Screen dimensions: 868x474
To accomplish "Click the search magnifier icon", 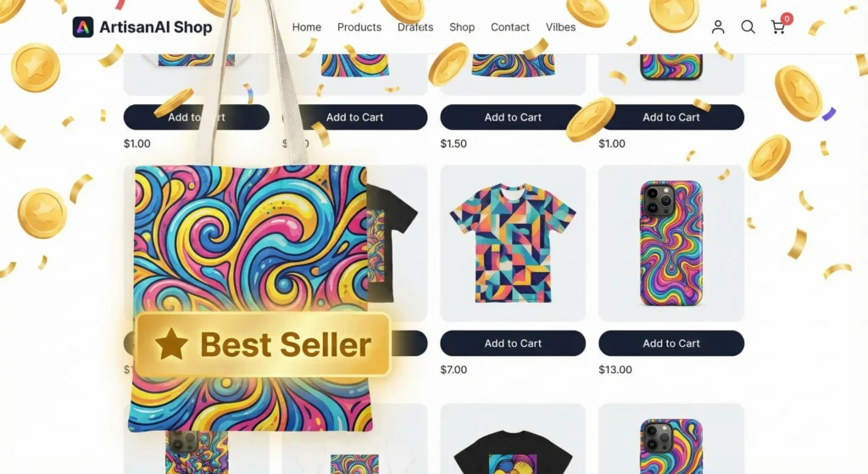I will tap(748, 26).
